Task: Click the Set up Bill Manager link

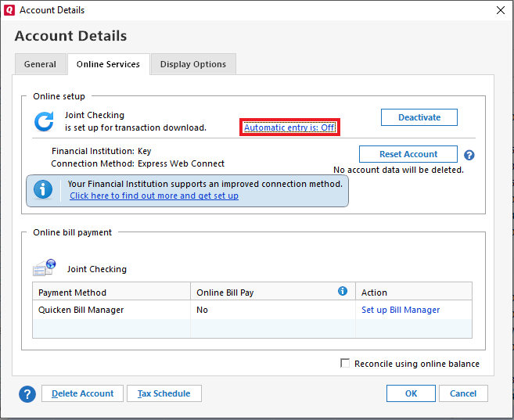Action: click(x=401, y=310)
